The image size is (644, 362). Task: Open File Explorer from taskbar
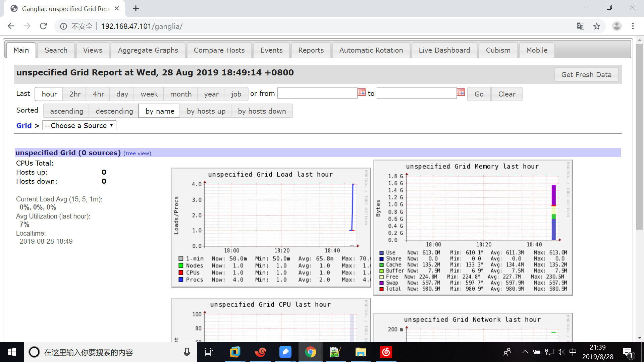(361, 352)
